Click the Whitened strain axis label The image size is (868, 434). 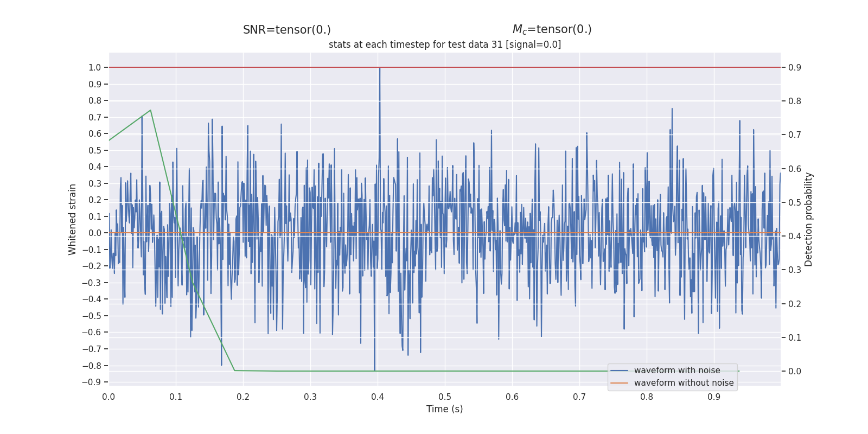[72, 219]
